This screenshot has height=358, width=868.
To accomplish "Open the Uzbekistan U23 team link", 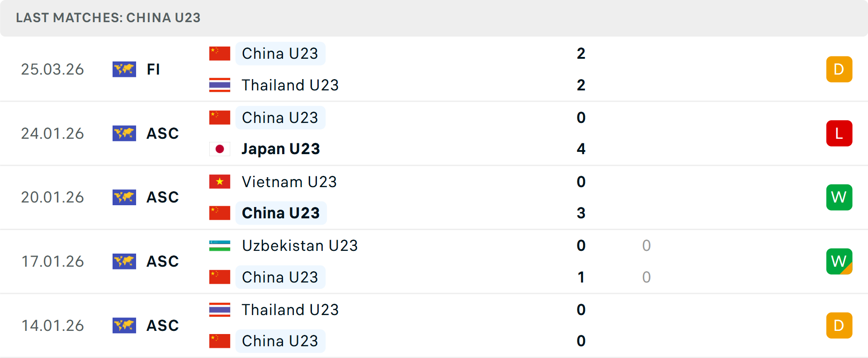I will pos(300,245).
